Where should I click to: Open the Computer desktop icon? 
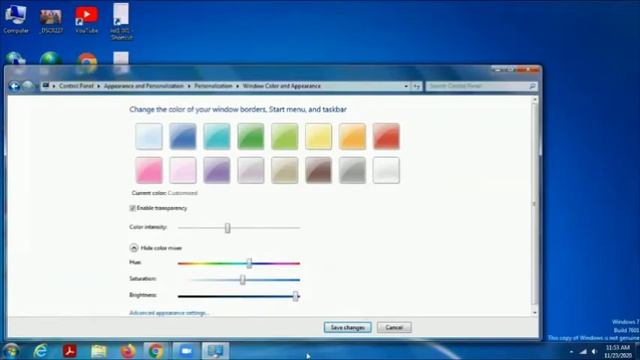point(16,19)
